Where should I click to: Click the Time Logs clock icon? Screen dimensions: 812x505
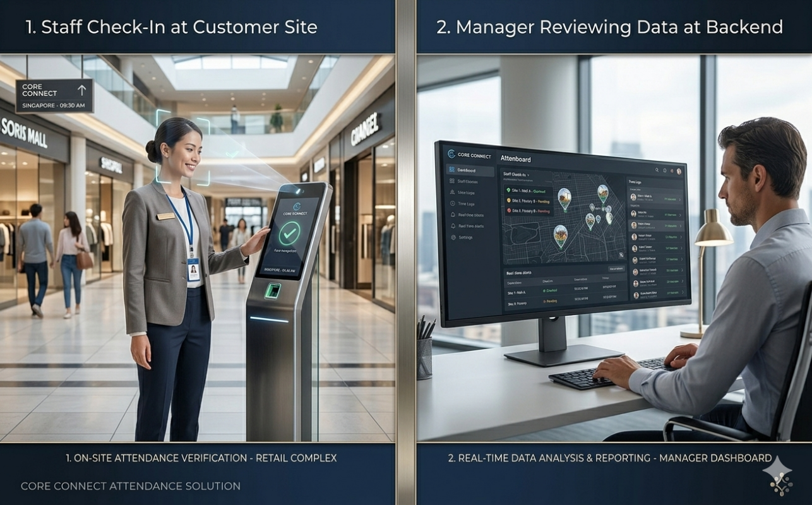452,204
